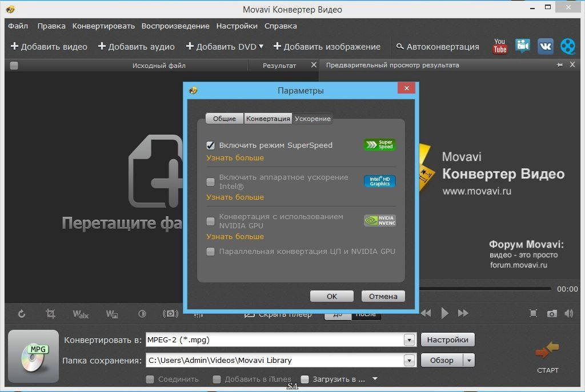The width and height of the screenshot is (585, 392).
Task: Open the Файл menu
Action: 18,26
